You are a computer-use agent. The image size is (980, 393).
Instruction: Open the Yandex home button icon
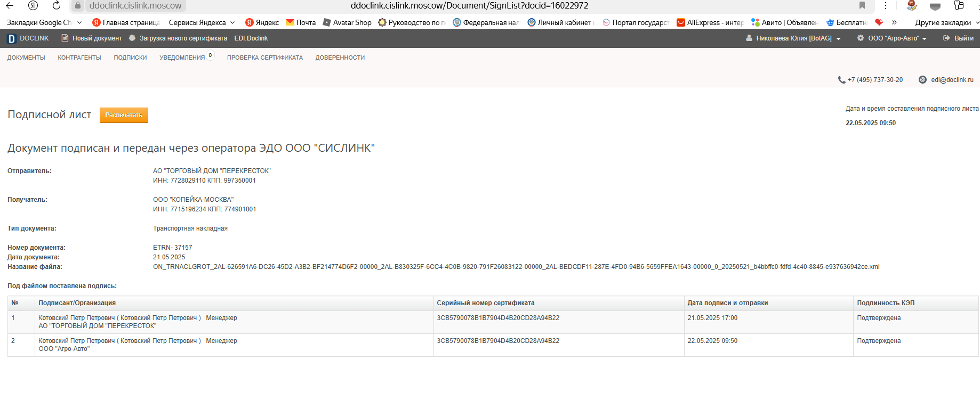(x=33, y=5)
